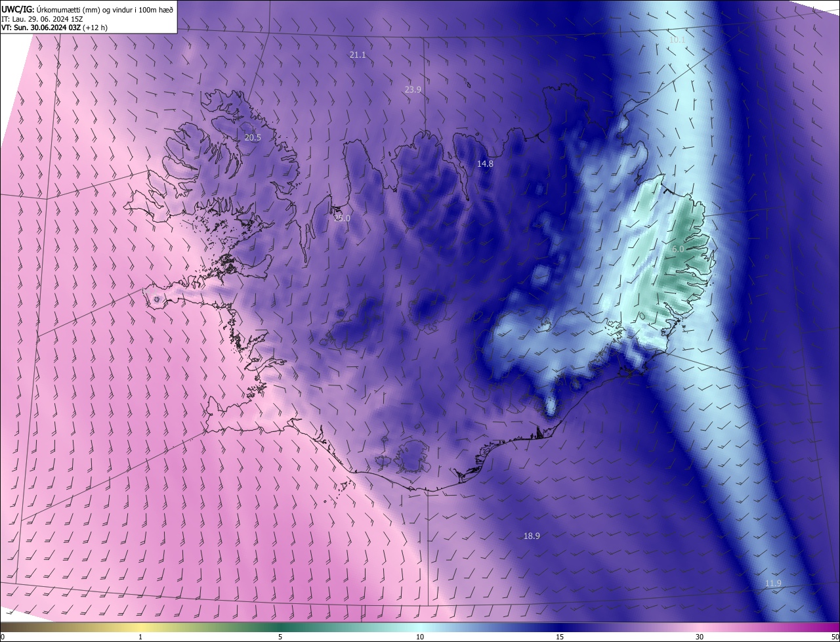This screenshot has width=840, height=642.
Task: Click the 30 tick label on the color scale
Action: [700, 637]
